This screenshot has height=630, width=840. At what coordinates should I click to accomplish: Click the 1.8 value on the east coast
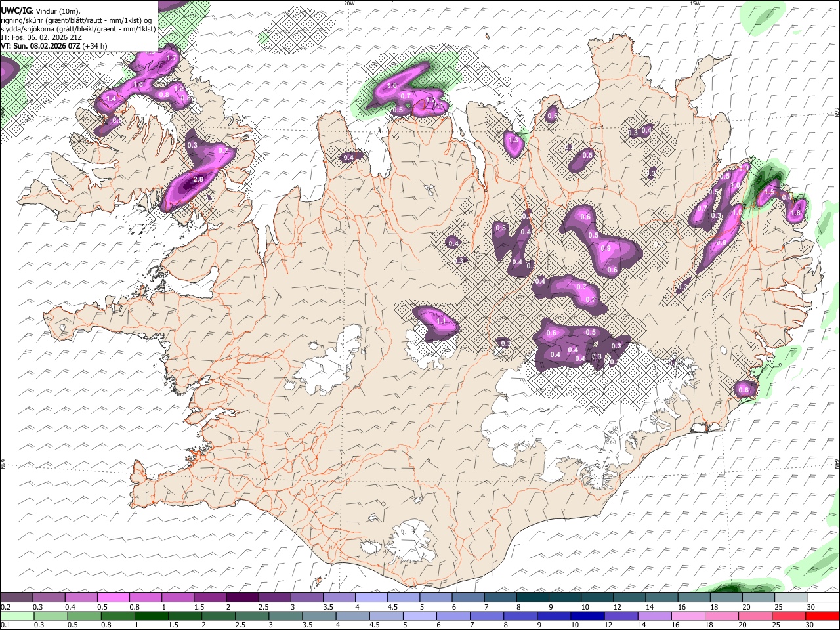(797, 213)
